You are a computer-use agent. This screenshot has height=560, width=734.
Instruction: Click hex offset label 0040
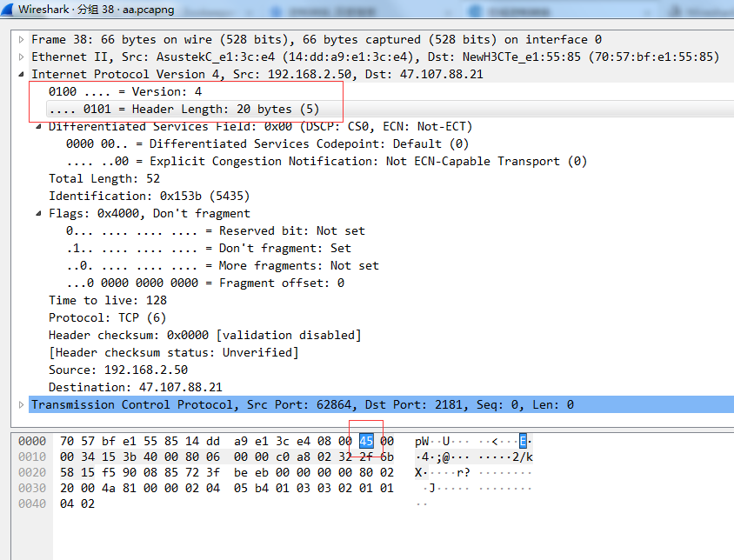(32, 503)
